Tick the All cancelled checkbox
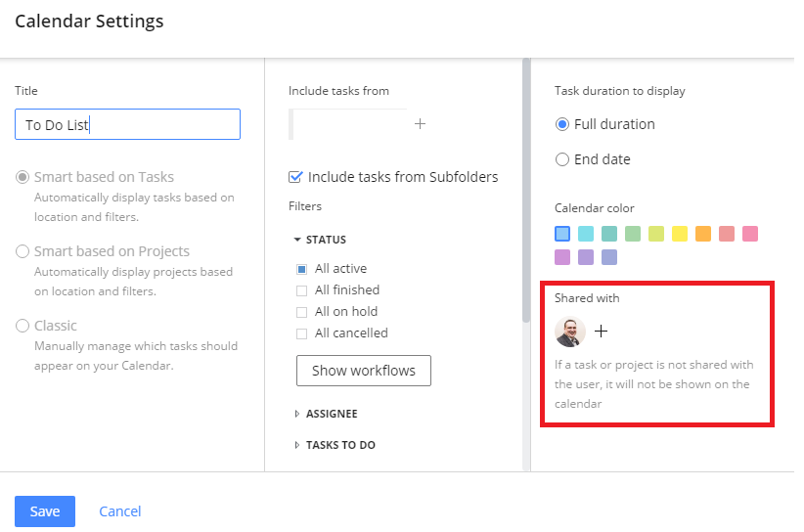This screenshot has height=532, width=804. point(302,333)
